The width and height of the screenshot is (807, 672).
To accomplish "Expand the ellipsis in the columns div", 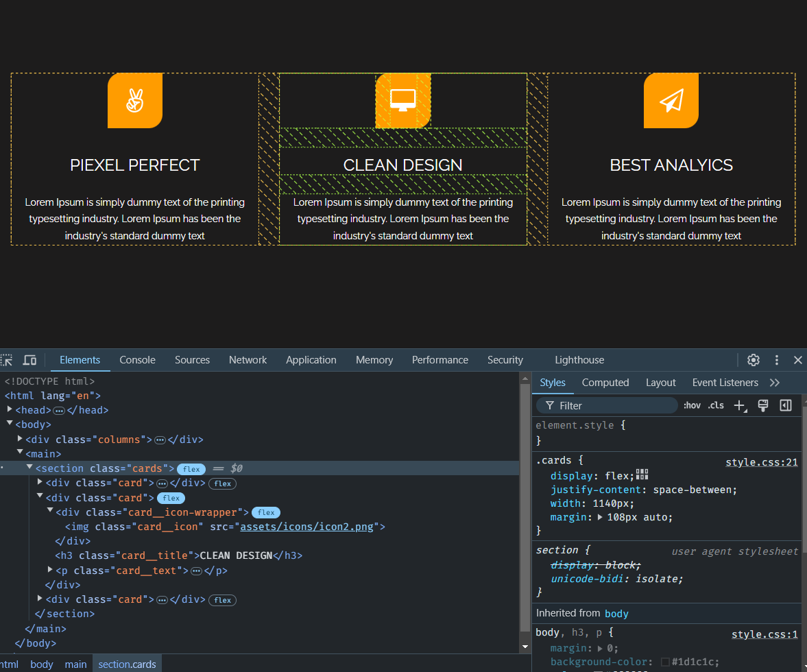I will [x=160, y=440].
